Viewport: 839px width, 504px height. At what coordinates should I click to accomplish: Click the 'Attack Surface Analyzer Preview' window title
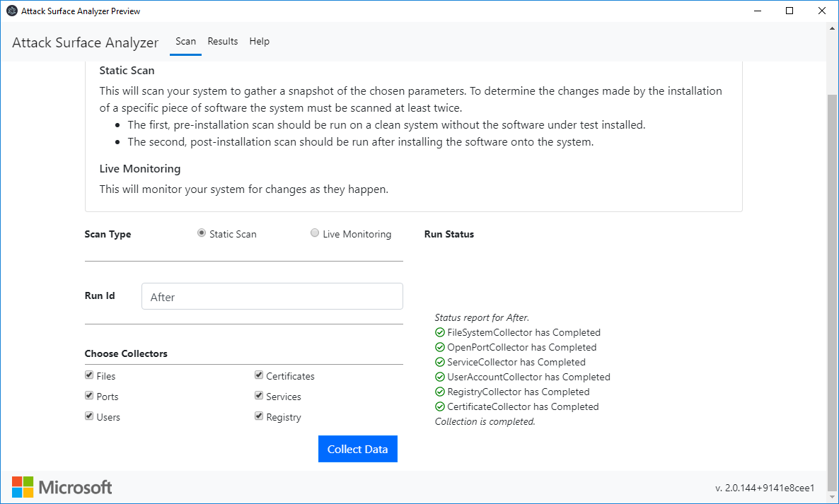click(81, 11)
